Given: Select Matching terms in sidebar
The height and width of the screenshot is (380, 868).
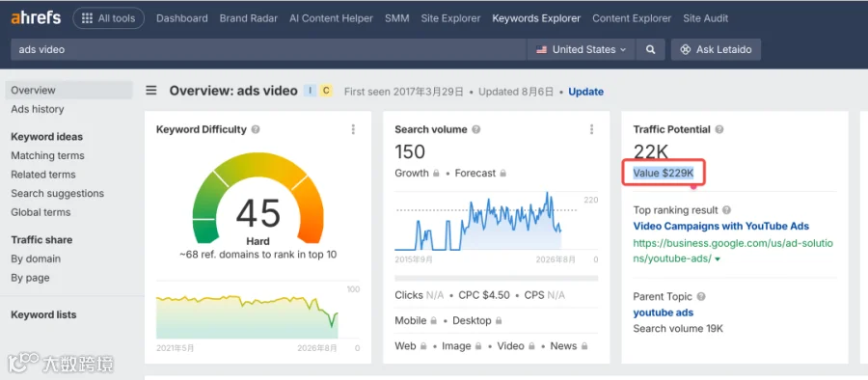Looking at the screenshot, I should pos(47,155).
